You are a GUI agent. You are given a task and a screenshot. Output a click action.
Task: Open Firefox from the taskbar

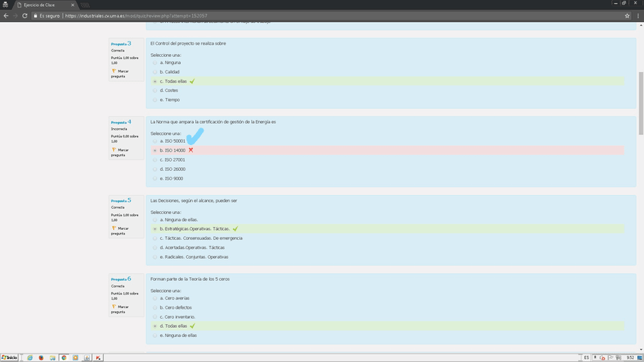(x=41, y=357)
